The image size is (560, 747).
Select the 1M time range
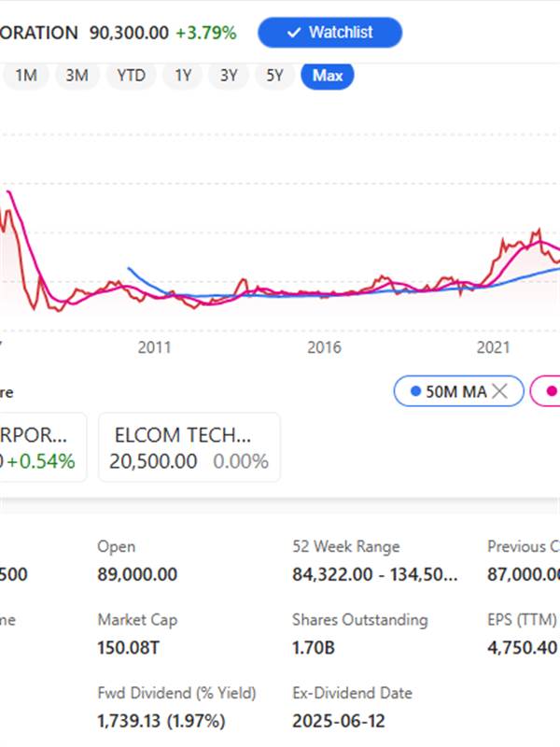click(26, 76)
